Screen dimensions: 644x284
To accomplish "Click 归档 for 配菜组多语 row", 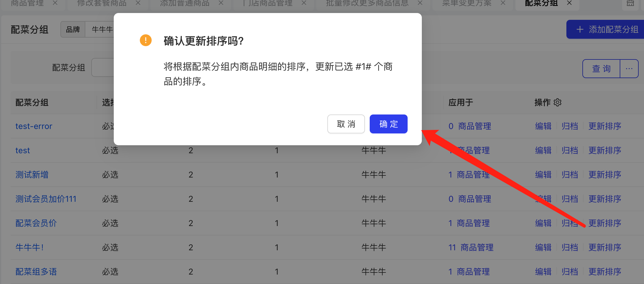I will tap(570, 272).
